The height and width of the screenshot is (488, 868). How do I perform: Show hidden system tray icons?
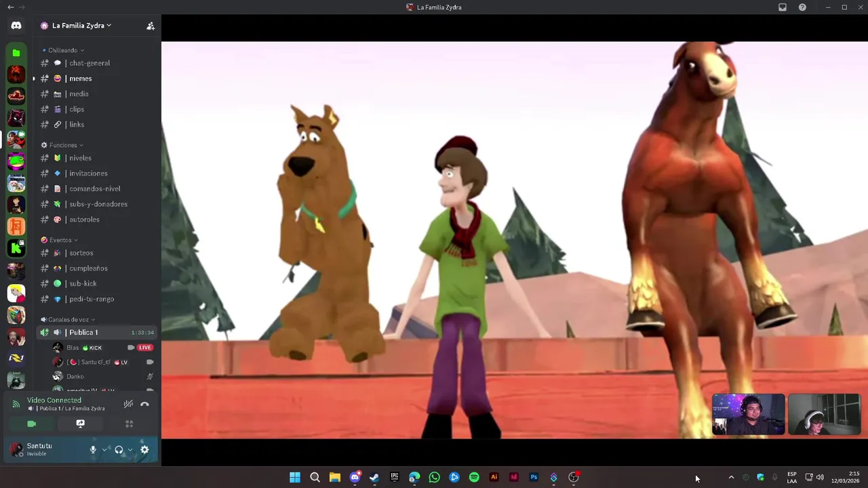tap(731, 478)
